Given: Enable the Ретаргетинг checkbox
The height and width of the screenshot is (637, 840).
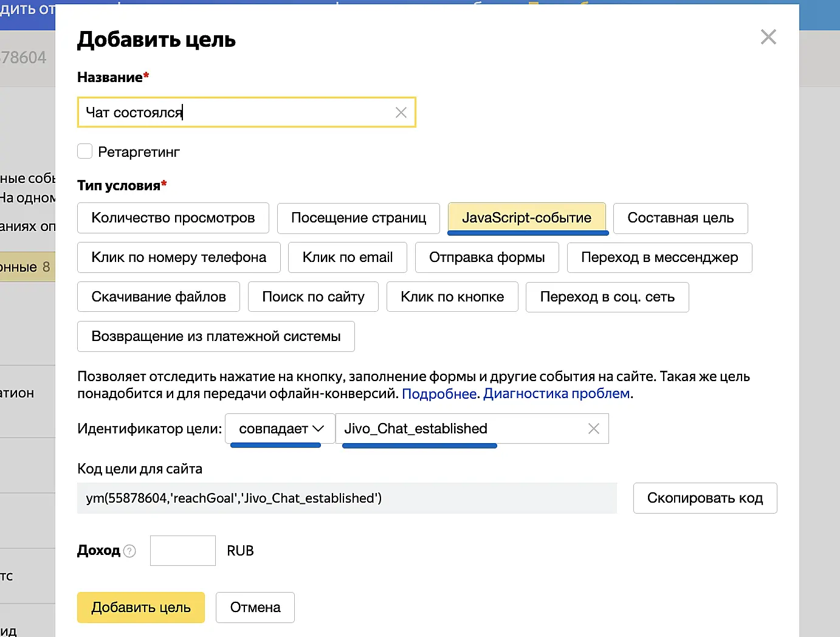Looking at the screenshot, I should (x=85, y=151).
